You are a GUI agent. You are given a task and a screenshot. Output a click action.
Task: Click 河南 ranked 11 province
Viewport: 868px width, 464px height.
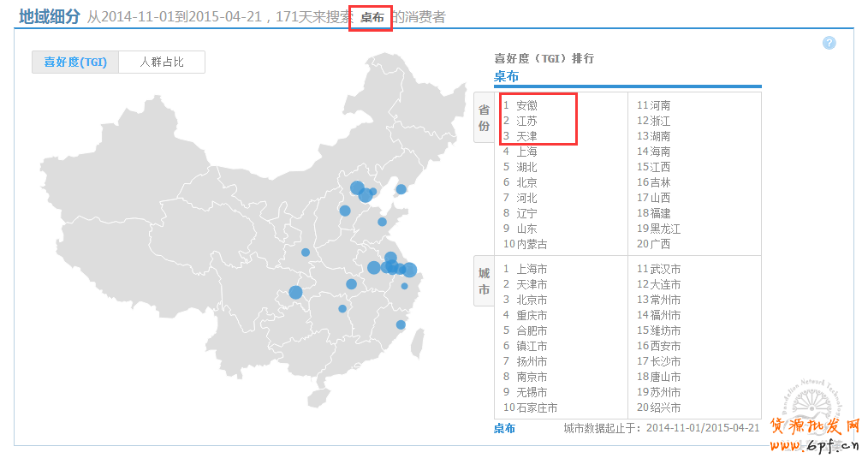tap(659, 105)
